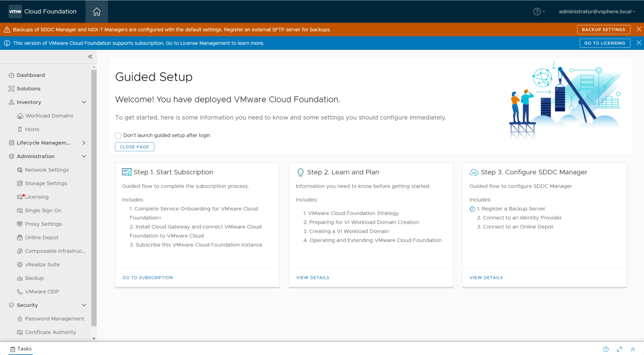644x355 pixels.
Task: Open the Tasks tab at bottom
Action: tap(21, 349)
